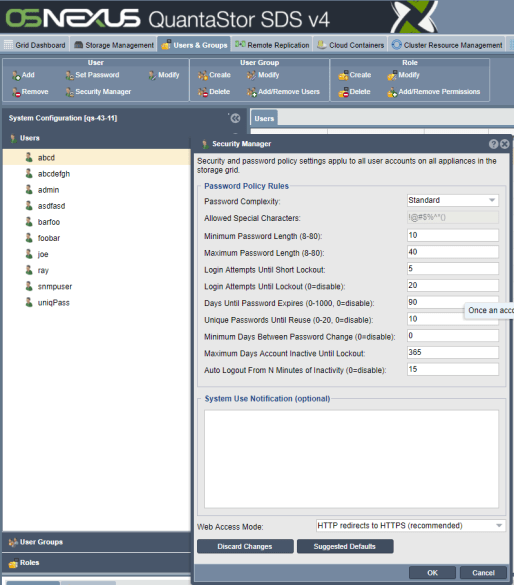Screen dimensions: 514x585
Task: Select user abcdefgh in the list
Action: tap(97, 173)
